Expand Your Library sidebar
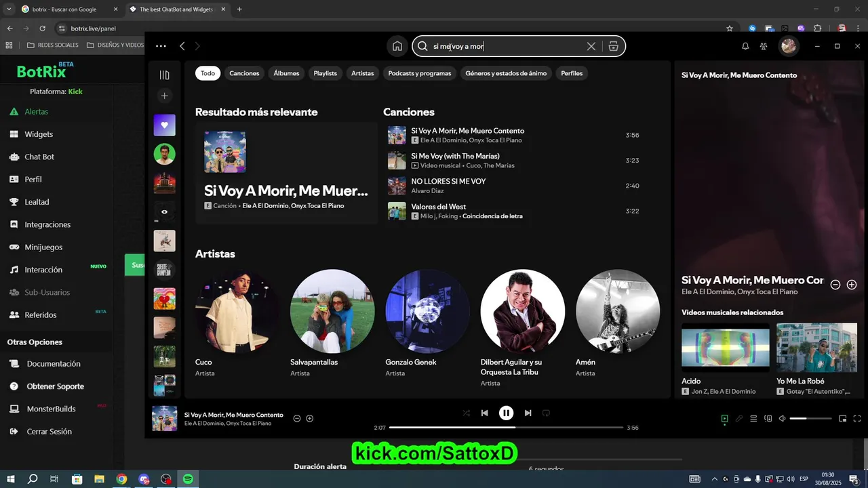 pos(164,75)
